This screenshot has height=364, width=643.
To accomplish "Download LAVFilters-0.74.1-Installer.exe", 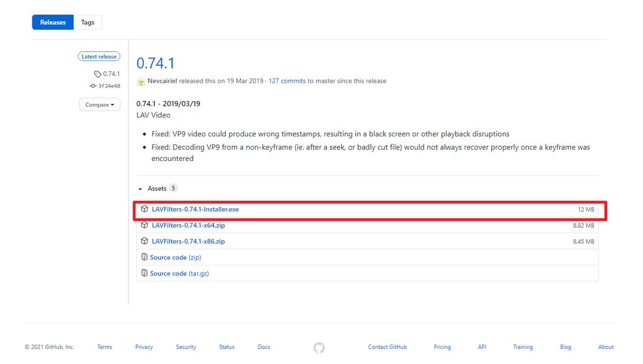I will [x=195, y=209].
